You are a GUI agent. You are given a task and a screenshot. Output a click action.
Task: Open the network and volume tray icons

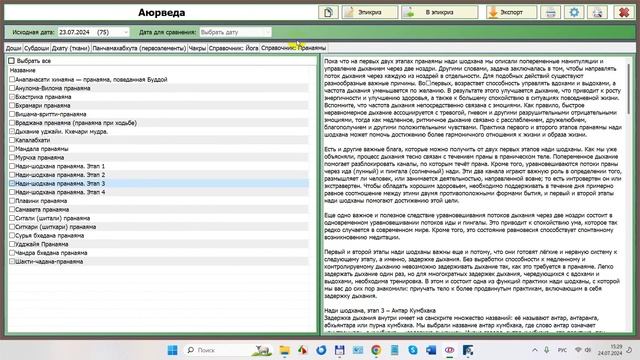tap(583, 350)
